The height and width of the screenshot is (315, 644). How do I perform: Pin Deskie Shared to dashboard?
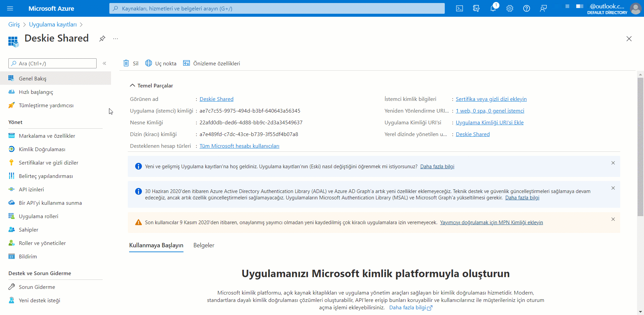(102, 39)
